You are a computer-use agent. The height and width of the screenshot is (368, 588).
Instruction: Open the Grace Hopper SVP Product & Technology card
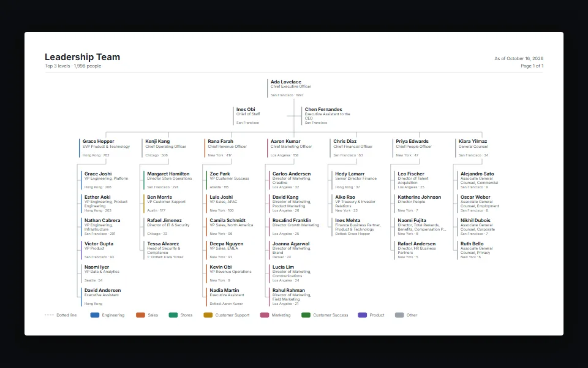(x=105, y=148)
